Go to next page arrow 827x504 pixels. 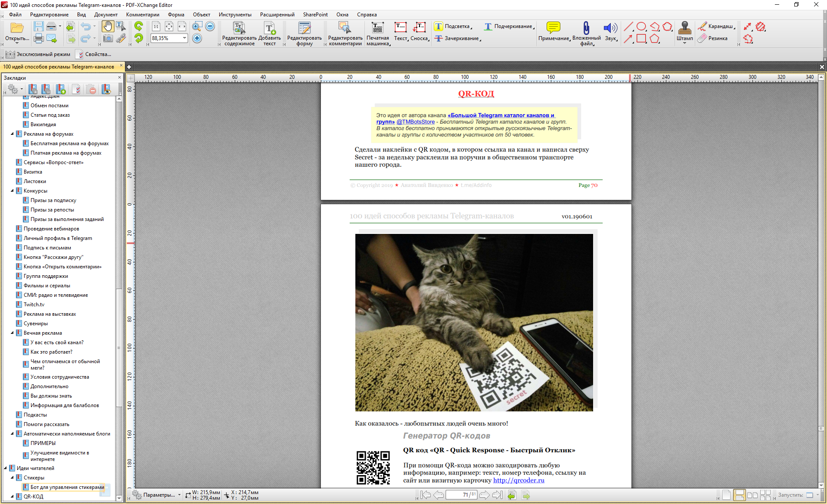pos(484,495)
